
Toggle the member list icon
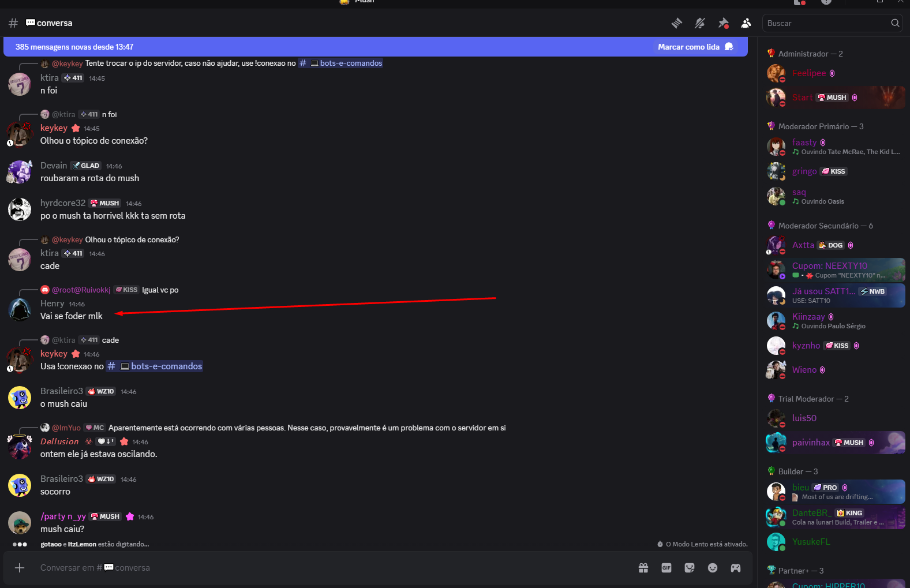click(x=746, y=23)
